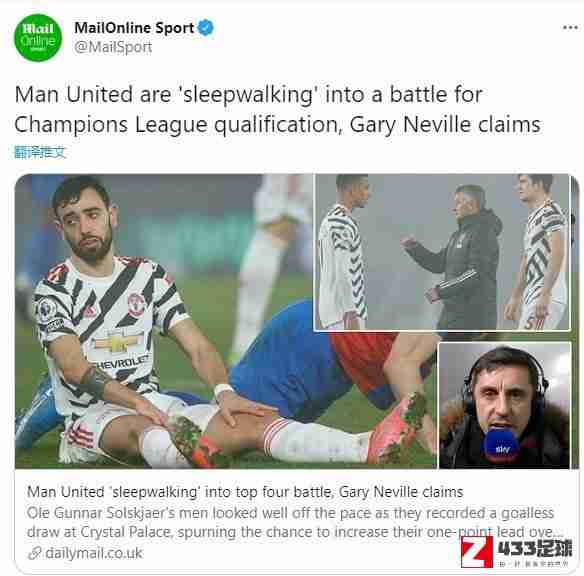Click the club crest on the striped shirt
Screen dimensions: 584x576
[136, 305]
